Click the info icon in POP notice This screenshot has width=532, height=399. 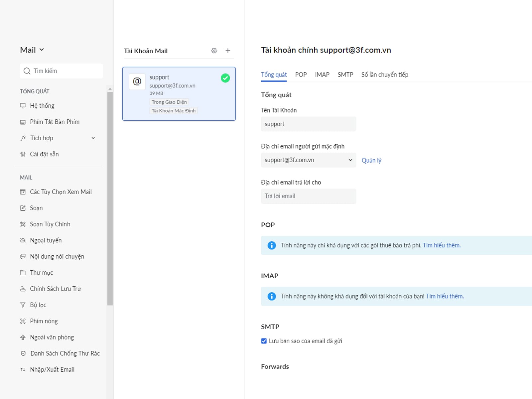272,245
